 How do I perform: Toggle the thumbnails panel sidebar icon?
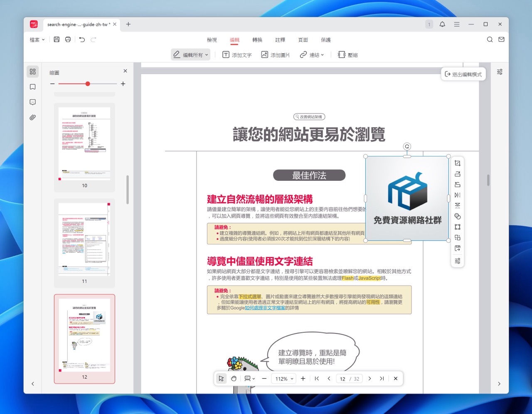click(x=33, y=71)
